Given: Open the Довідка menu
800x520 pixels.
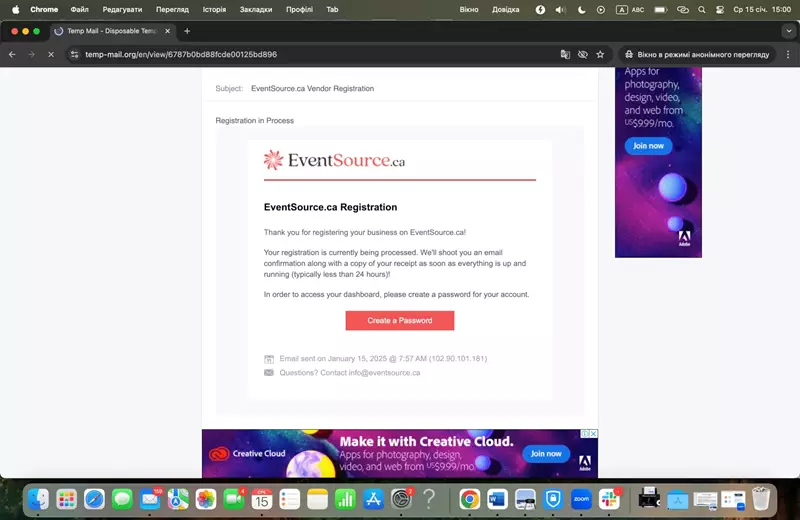Looking at the screenshot, I should [506, 9].
